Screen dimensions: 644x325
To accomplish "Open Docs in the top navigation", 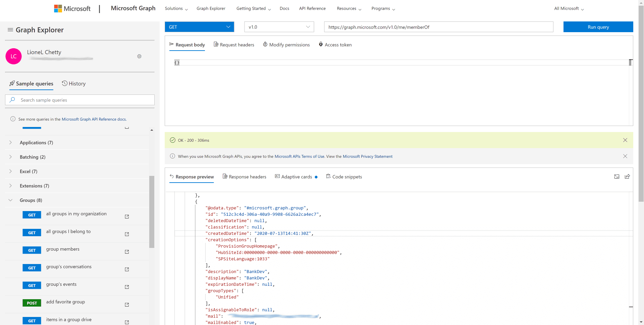I will click(x=284, y=8).
